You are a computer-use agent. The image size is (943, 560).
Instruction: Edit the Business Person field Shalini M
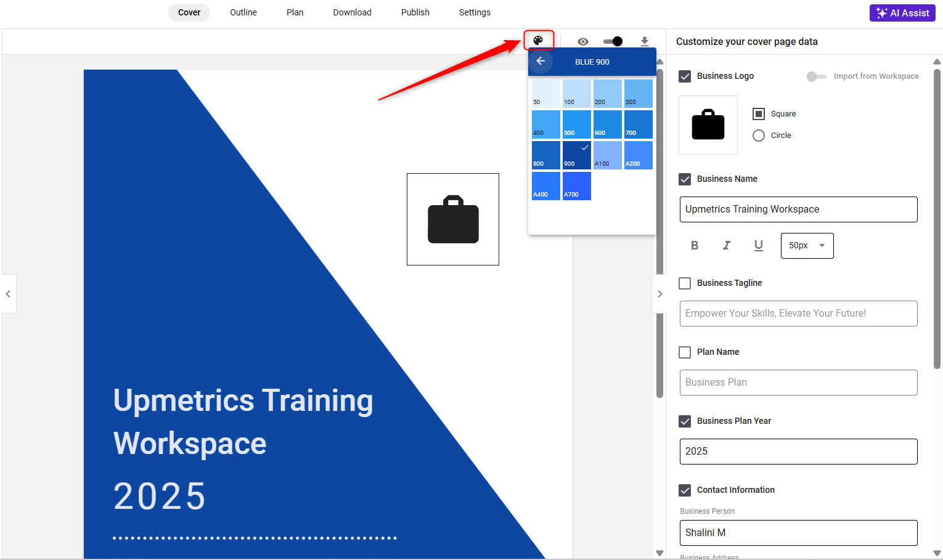point(799,533)
